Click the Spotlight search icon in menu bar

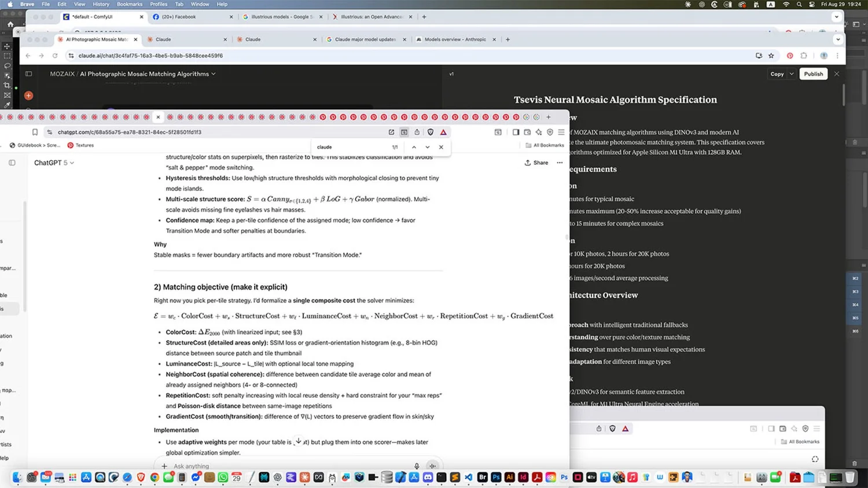(x=799, y=4)
